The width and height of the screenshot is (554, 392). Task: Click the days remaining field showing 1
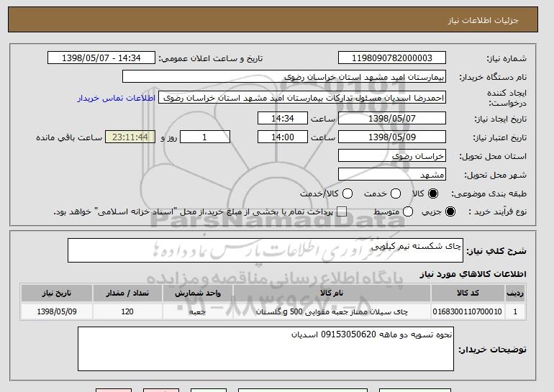[x=205, y=137]
